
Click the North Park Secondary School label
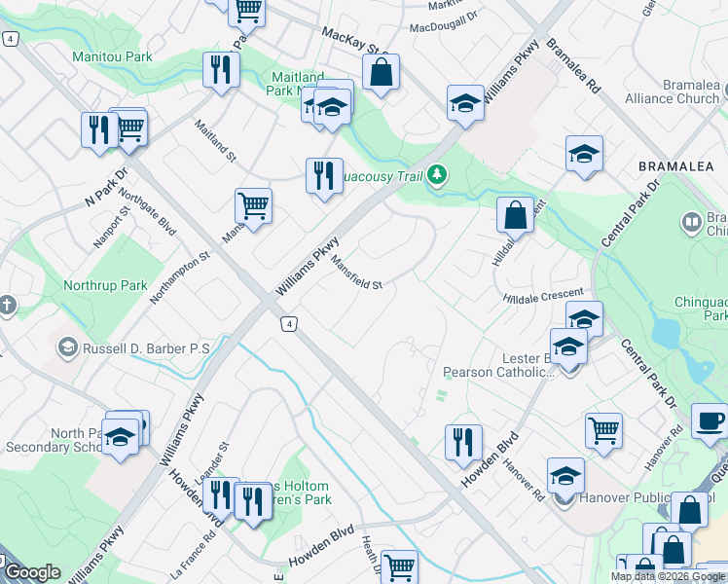(x=54, y=440)
